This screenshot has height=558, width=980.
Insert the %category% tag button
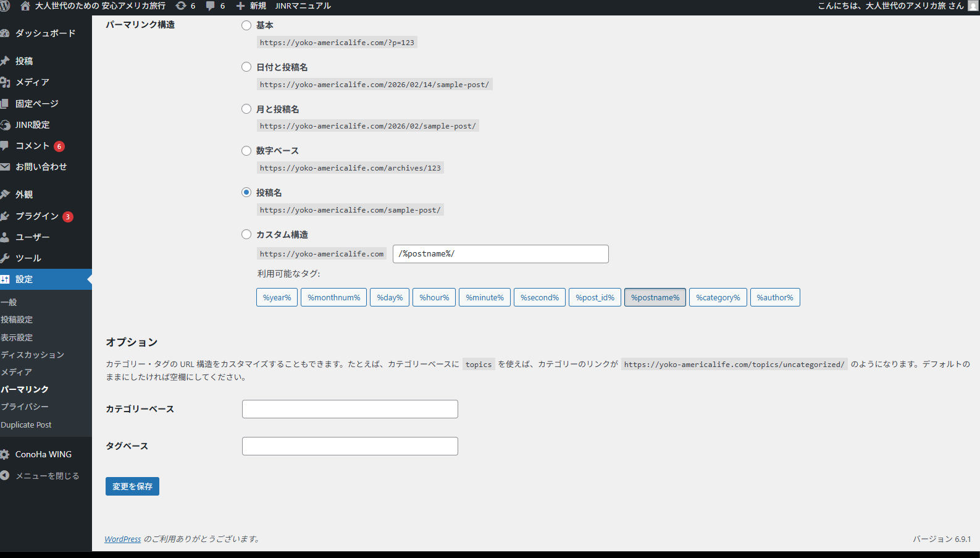[718, 297]
